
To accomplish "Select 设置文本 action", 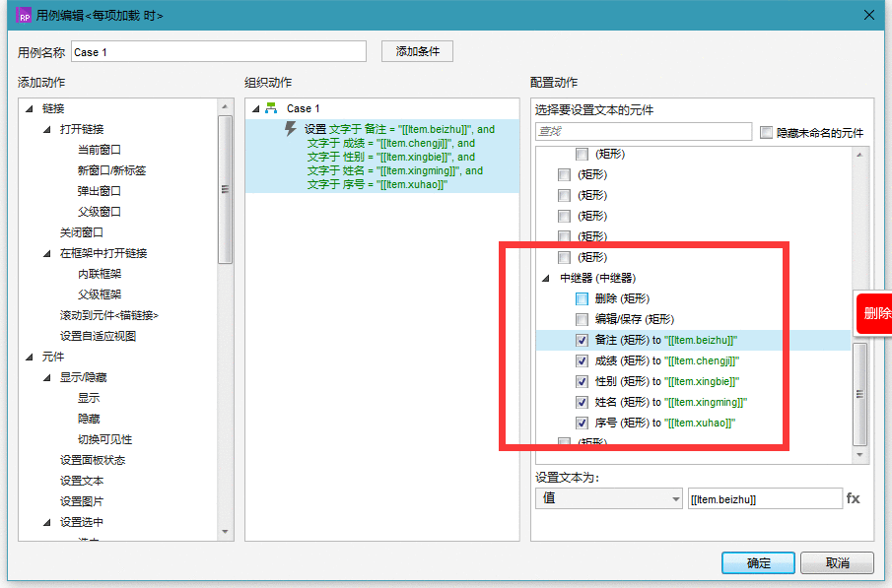I will [82, 481].
